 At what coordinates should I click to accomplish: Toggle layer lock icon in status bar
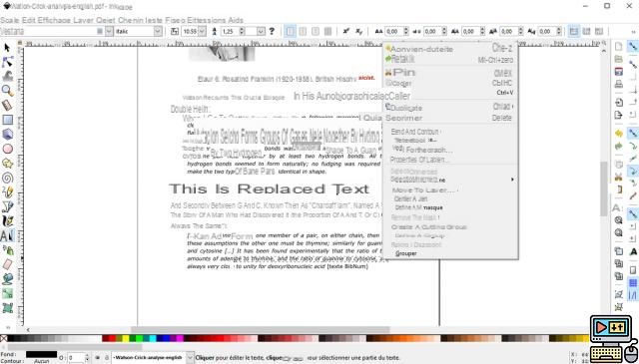click(107, 357)
